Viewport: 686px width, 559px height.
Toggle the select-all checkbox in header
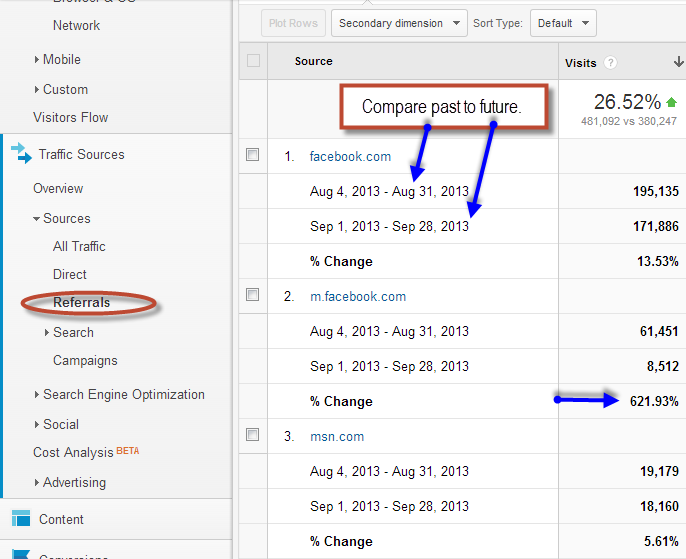click(x=253, y=60)
